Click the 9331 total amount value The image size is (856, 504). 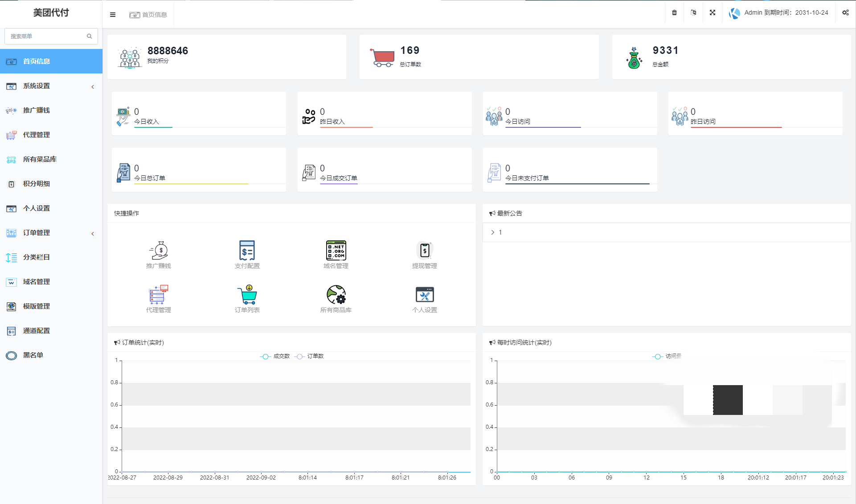pos(665,50)
